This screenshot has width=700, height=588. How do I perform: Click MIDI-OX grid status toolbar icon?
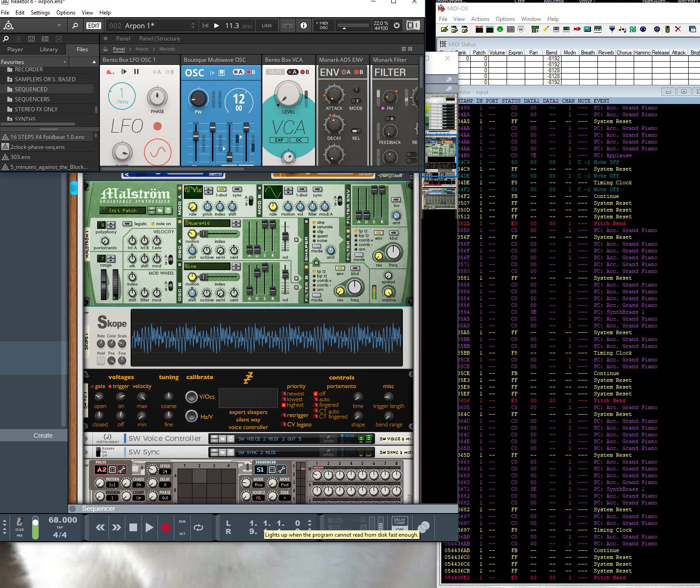point(510,30)
